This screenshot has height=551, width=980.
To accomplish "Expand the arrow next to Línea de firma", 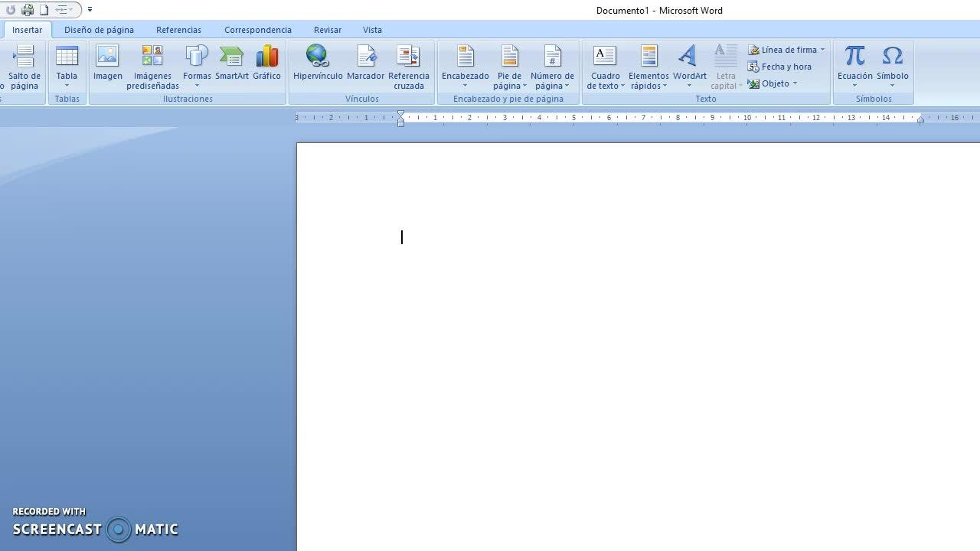I will click(823, 50).
